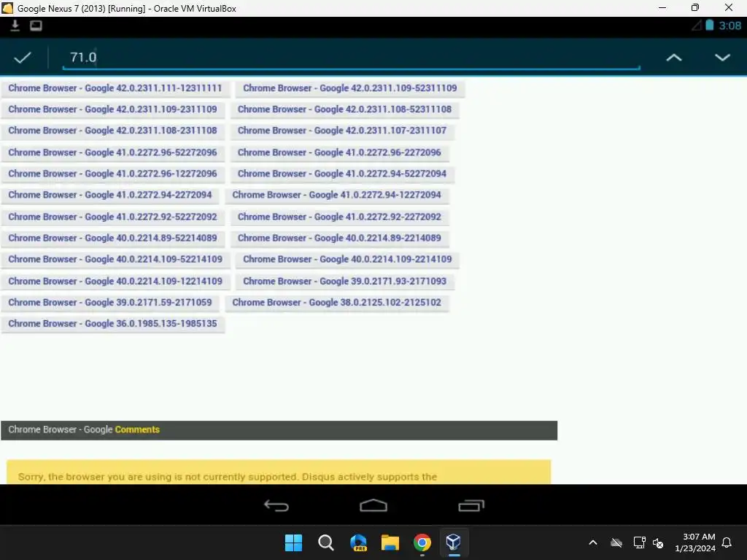
Task: Tap the Android recent apps button
Action: (471, 505)
